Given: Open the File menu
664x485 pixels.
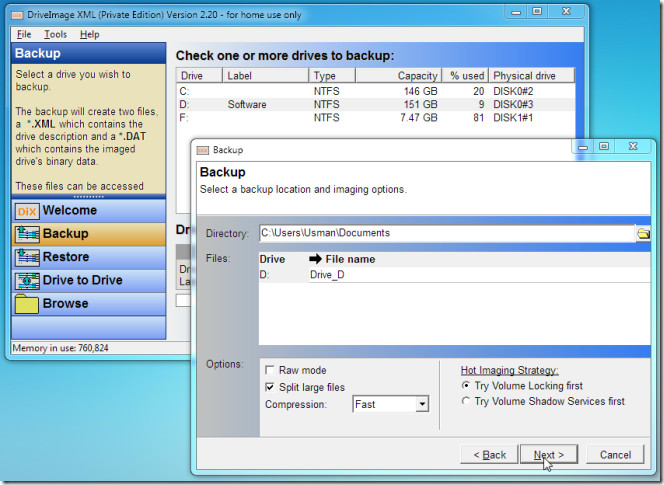Looking at the screenshot, I should coord(24,34).
